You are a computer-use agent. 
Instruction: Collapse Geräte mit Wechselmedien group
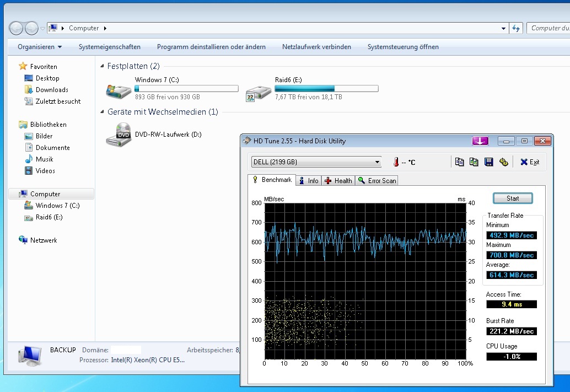coord(102,111)
